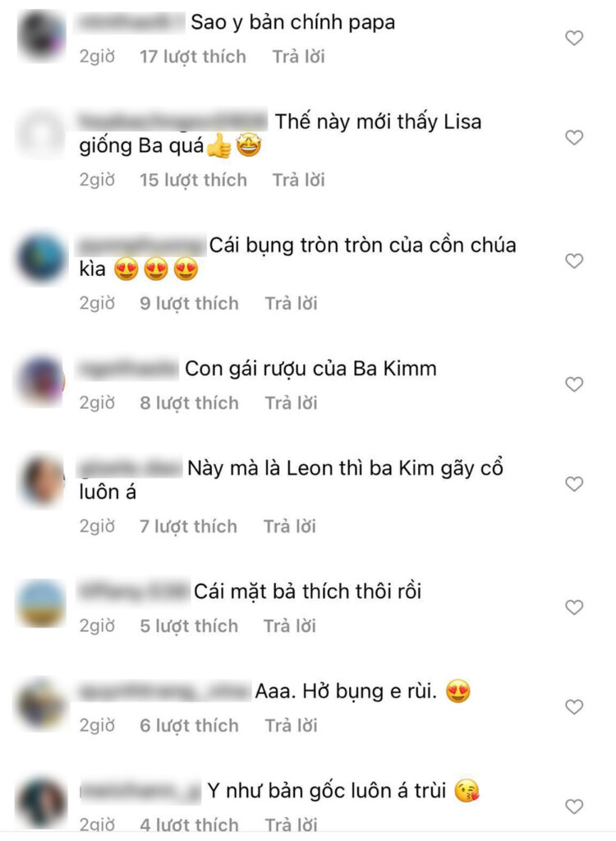Show who gave 9 lượt thích
This screenshot has width=616, height=841.
coord(190,304)
